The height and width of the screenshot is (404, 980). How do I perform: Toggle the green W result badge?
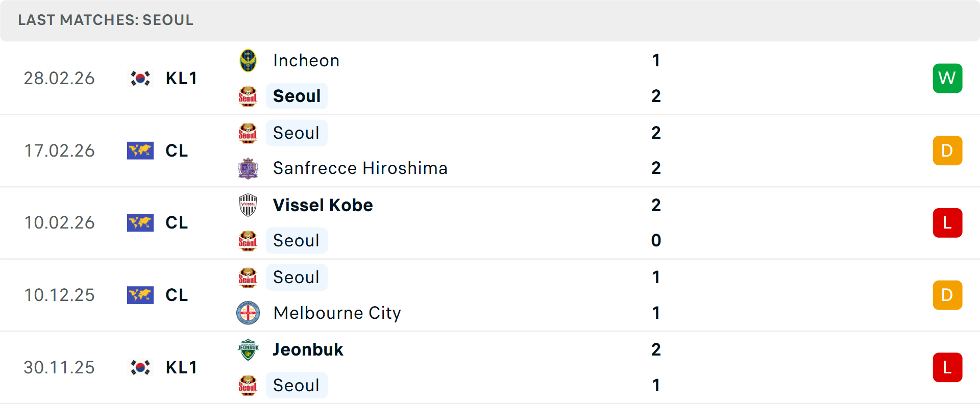coord(947,78)
